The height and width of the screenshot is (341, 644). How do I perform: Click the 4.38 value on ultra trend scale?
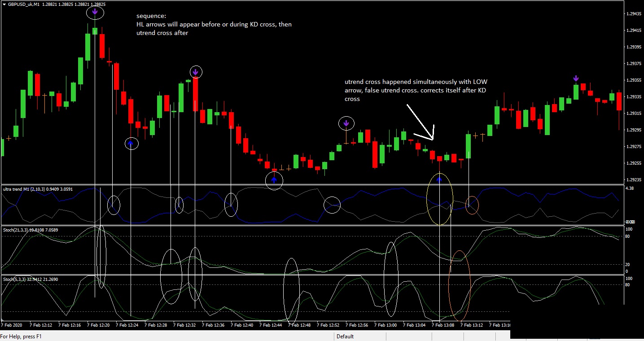(630, 188)
